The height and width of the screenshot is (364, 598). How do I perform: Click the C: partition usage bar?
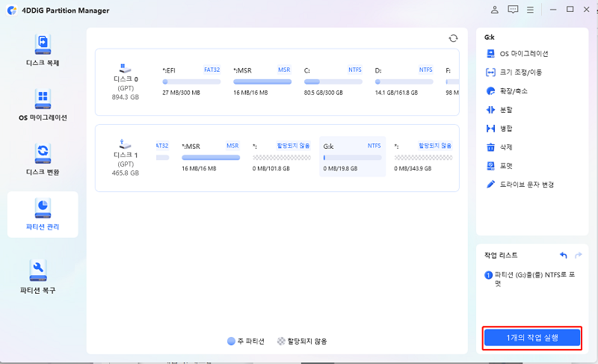(333, 81)
